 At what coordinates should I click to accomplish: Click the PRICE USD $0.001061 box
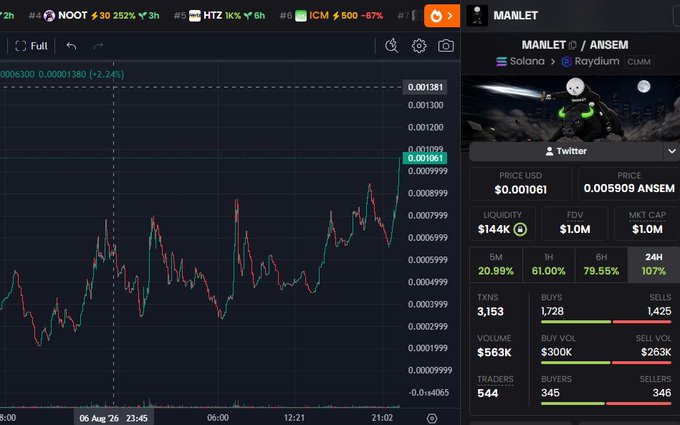520,183
